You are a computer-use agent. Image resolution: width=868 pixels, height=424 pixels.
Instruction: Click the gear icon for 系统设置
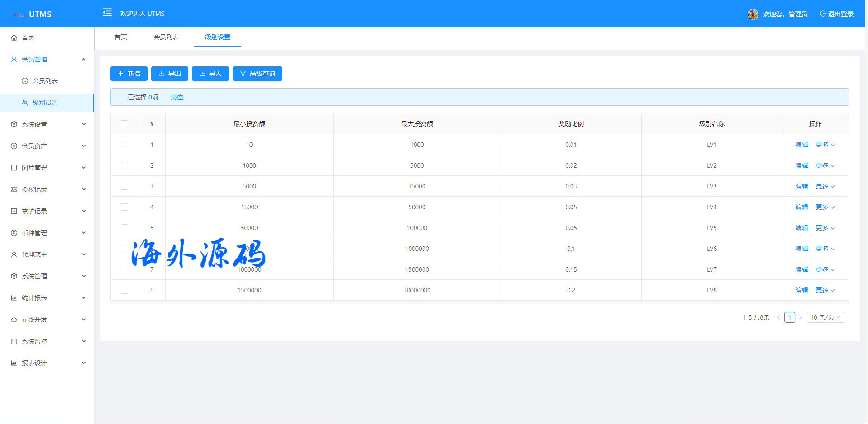pyautogui.click(x=14, y=124)
